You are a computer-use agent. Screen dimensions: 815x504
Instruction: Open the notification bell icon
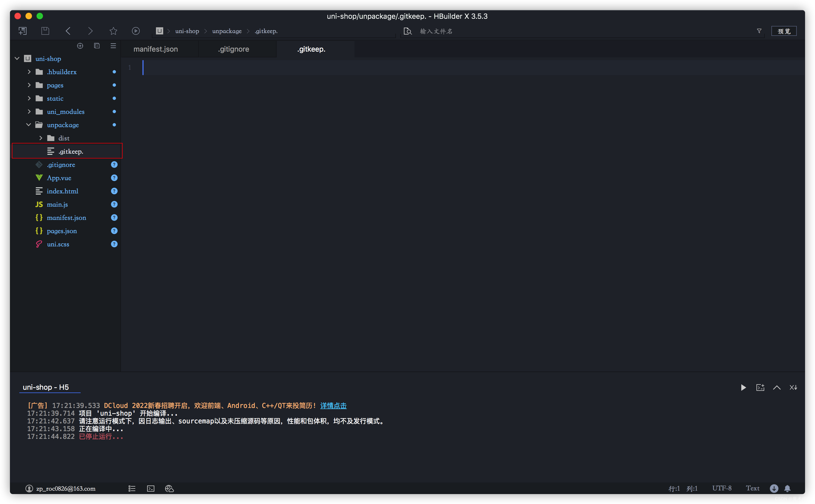(x=787, y=488)
